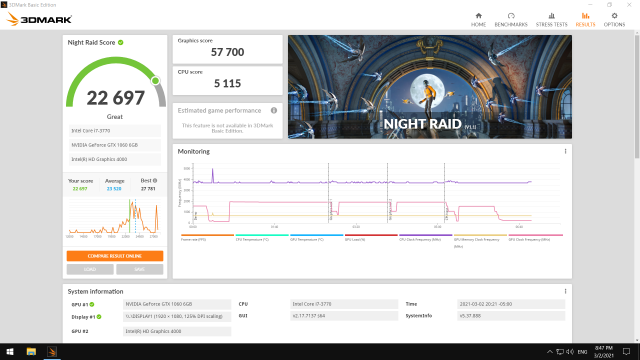Open the Benchmarks gauge icon
640x360 pixels.
[x=511, y=16]
